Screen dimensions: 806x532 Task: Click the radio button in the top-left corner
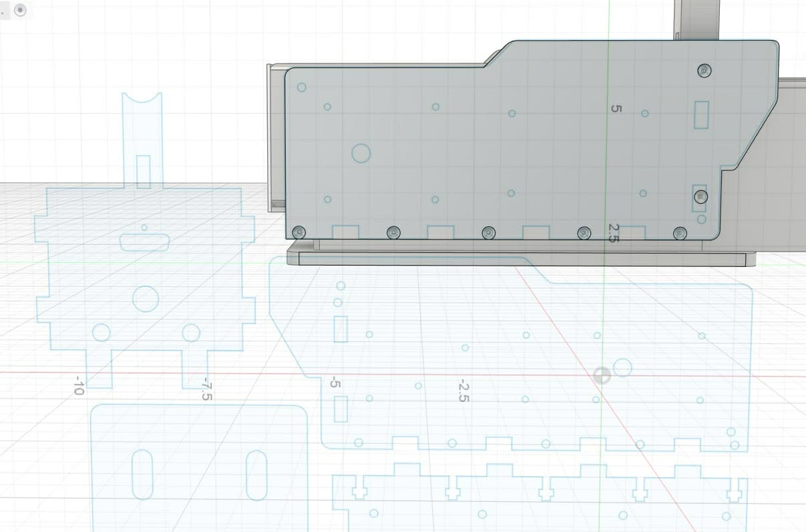pos(20,10)
